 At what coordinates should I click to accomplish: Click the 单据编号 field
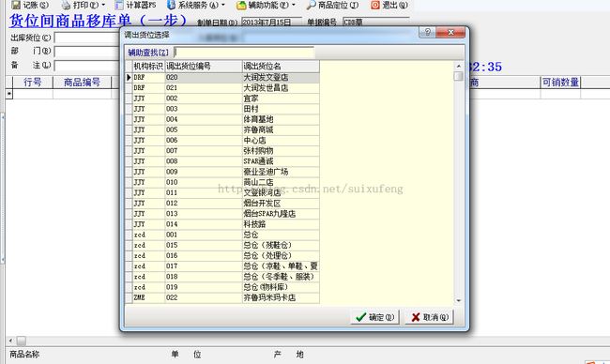click(375, 23)
